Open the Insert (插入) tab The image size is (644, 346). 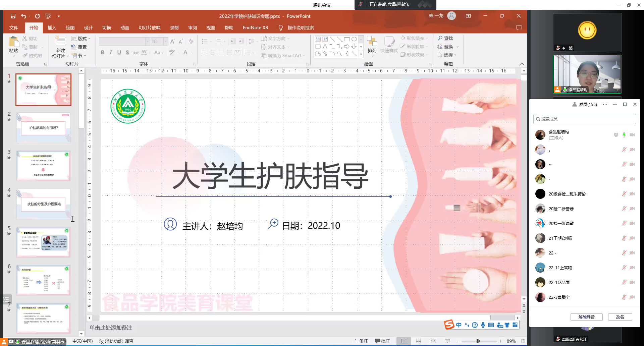(x=52, y=27)
